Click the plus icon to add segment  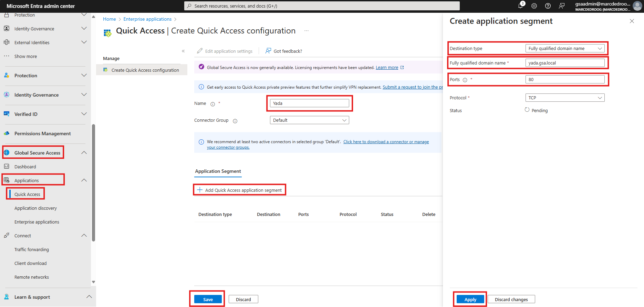click(x=200, y=190)
